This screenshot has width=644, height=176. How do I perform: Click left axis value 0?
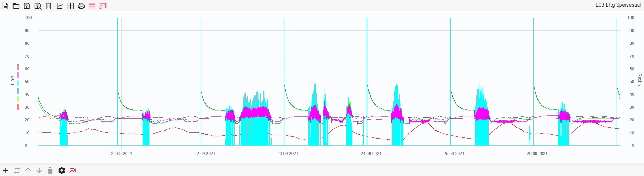tap(26, 145)
